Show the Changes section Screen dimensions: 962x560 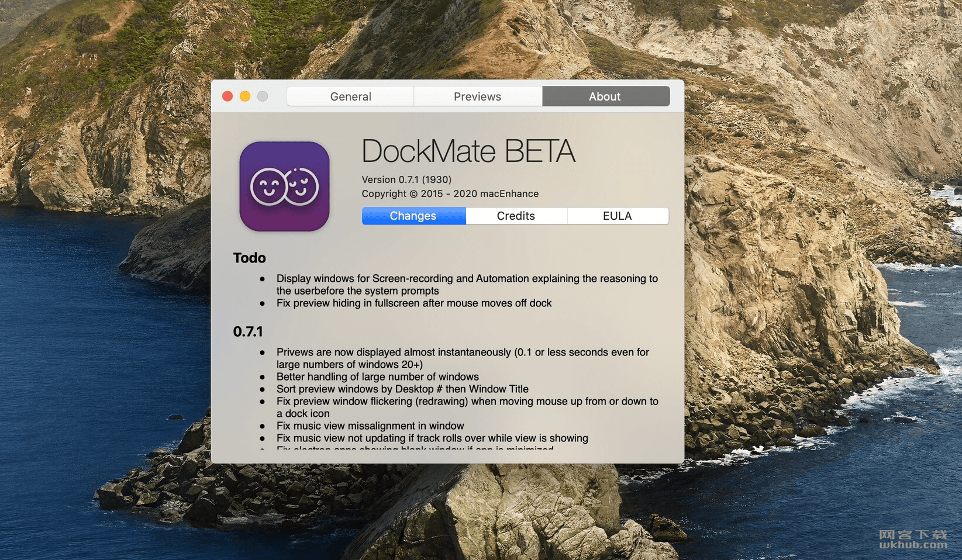(x=413, y=216)
